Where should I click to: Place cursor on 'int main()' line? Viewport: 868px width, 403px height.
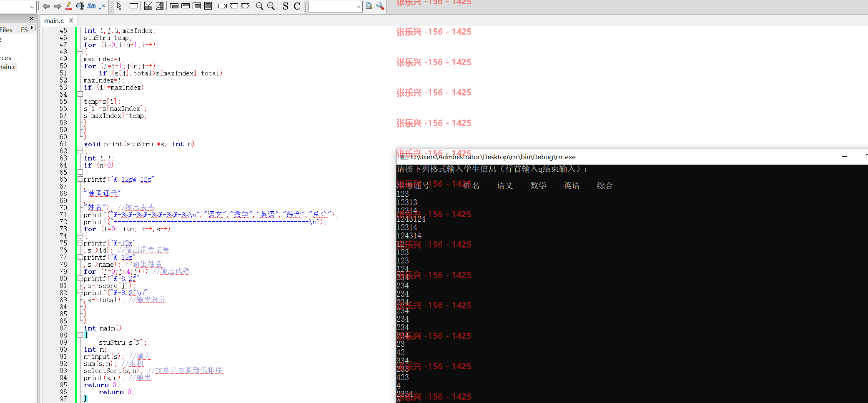point(103,328)
